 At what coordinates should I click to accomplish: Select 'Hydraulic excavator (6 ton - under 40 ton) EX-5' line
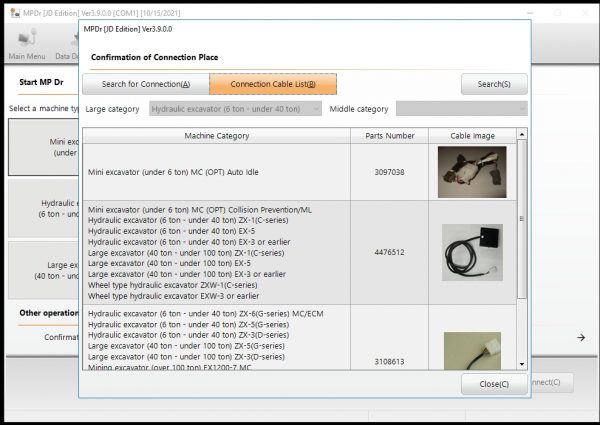(171, 231)
